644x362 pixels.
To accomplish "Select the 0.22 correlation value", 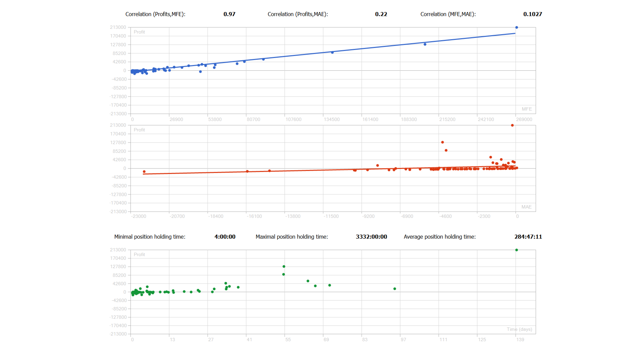I will 381,14.
